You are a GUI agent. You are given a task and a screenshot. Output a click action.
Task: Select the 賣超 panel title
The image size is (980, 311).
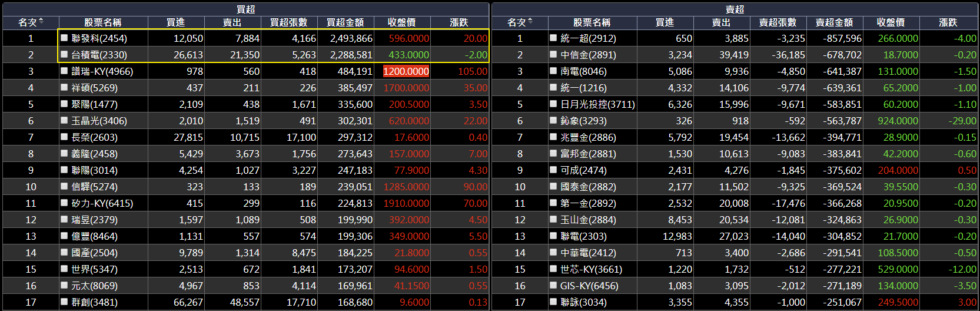735,9
